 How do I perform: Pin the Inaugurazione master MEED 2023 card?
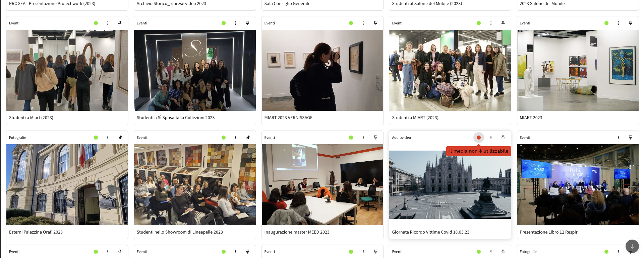point(375,138)
